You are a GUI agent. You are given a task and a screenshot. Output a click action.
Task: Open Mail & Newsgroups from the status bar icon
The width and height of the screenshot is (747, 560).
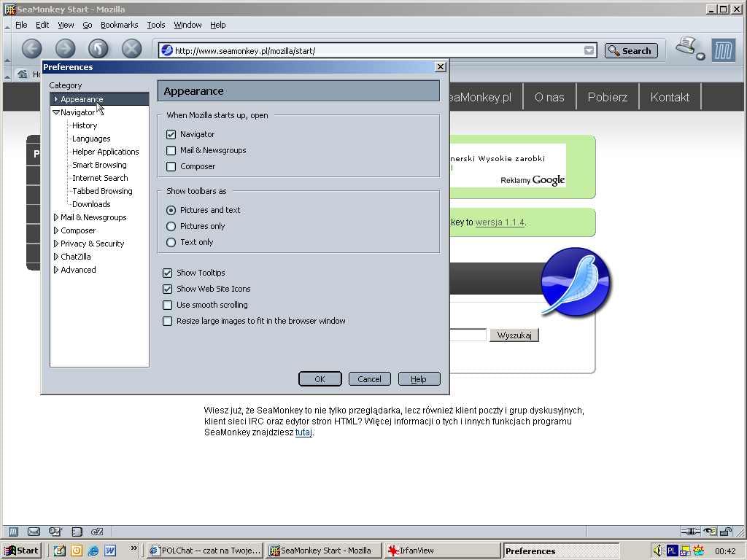(x=34, y=532)
